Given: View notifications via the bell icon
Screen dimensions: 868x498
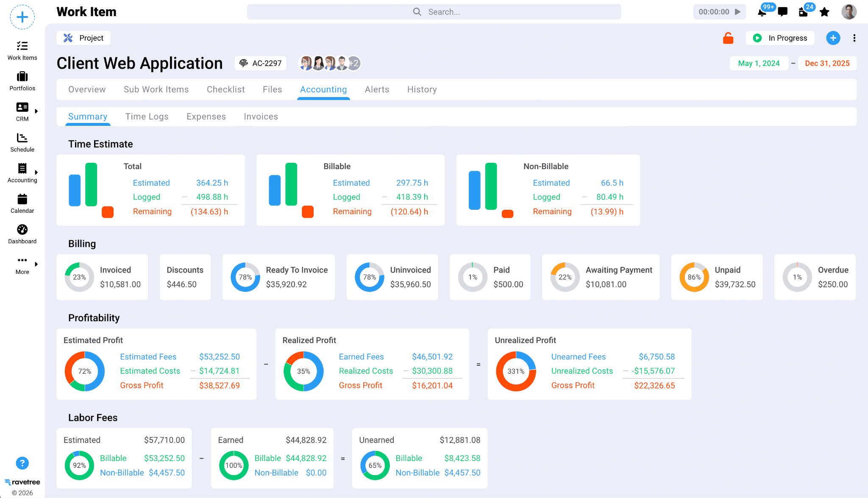Looking at the screenshot, I should tap(761, 11).
